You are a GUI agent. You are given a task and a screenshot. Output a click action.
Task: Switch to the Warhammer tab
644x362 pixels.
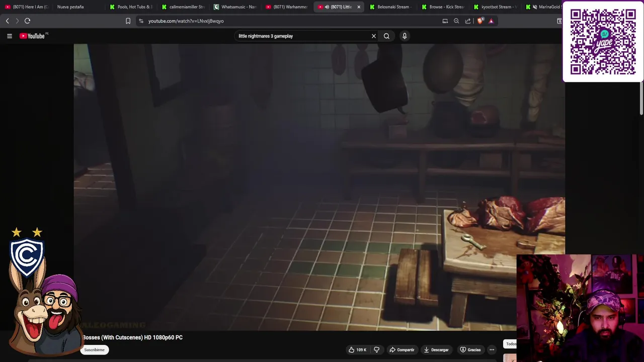(x=287, y=7)
